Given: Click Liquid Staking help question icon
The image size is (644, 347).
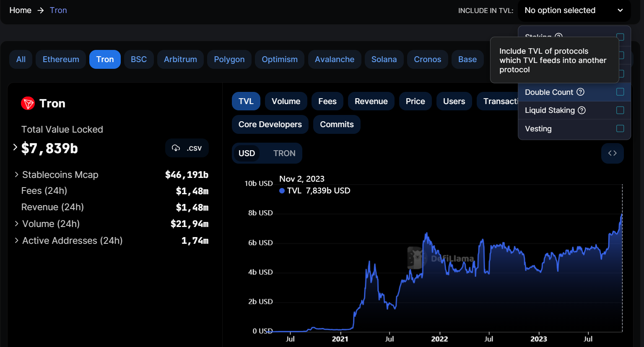Looking at the screenshot, I should click(582, 110).
